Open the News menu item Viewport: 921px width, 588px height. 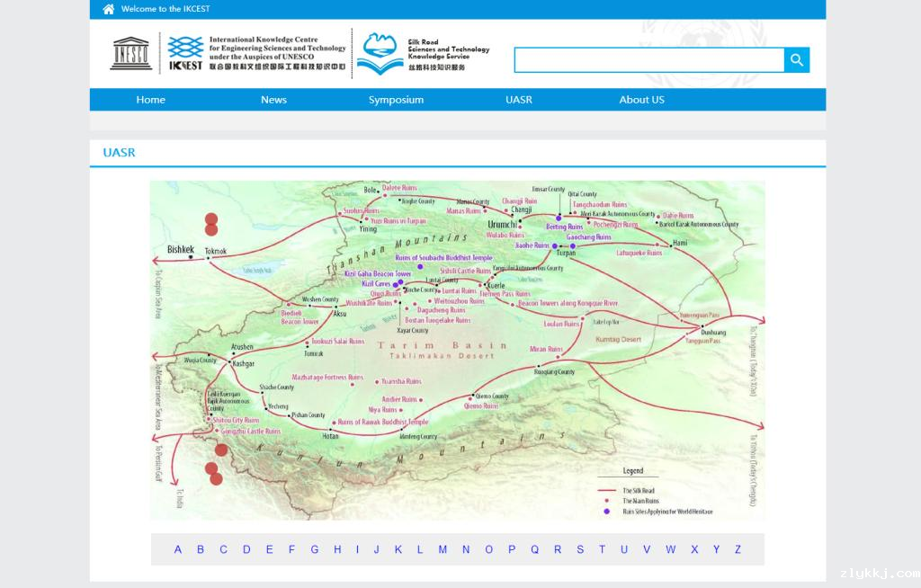click(273, 100)
